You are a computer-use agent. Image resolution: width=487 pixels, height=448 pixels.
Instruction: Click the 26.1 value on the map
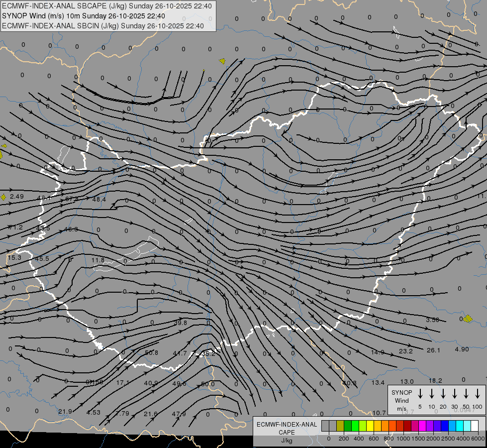tap(434, 350)
